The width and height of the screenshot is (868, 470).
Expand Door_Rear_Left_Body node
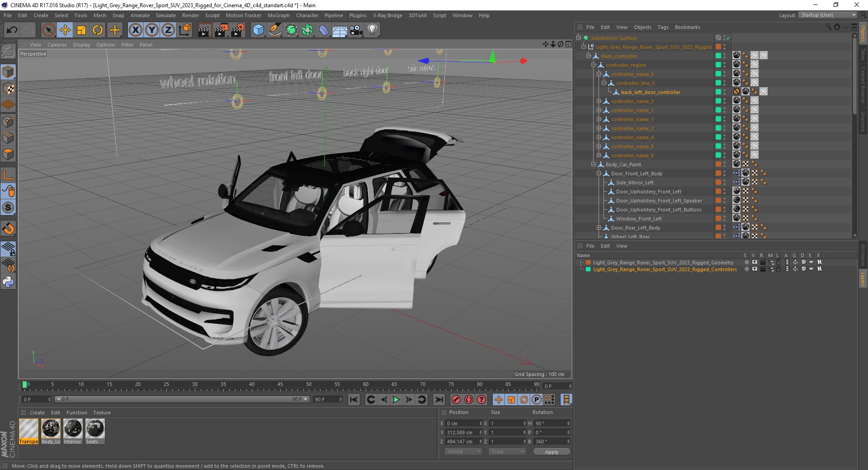[x=599, y=228]
